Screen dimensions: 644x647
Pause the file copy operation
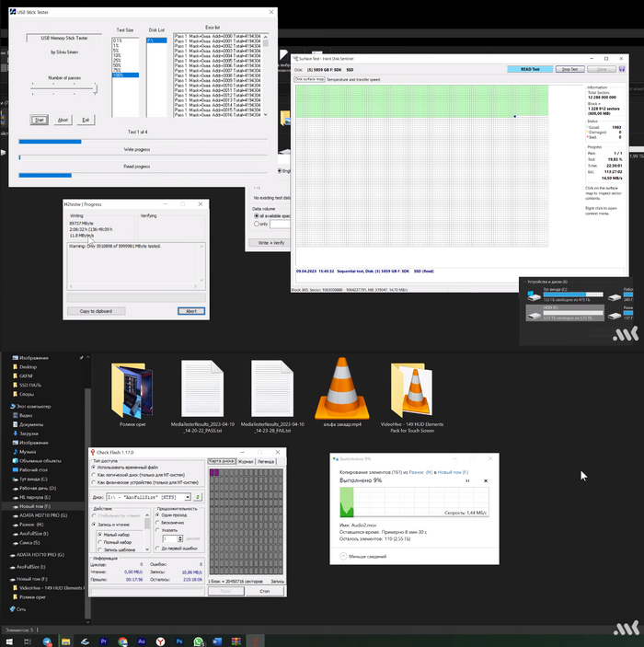466,480
